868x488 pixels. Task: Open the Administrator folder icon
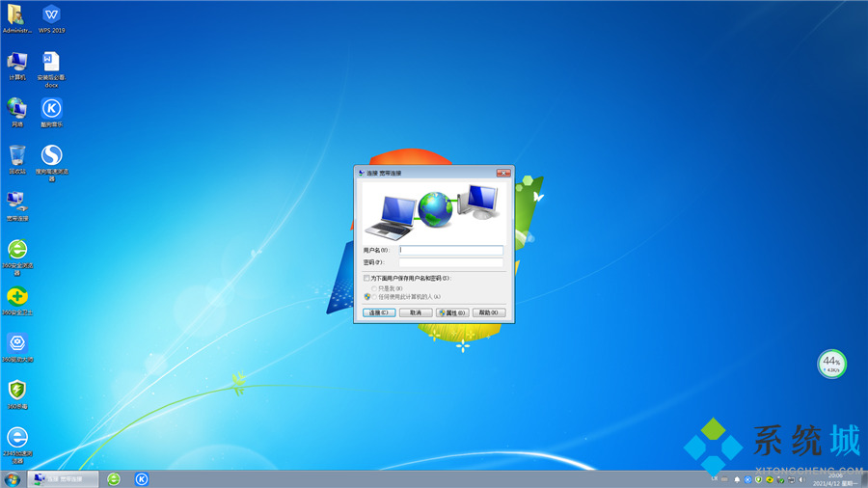pyautogui.click(x=16, y=19)
